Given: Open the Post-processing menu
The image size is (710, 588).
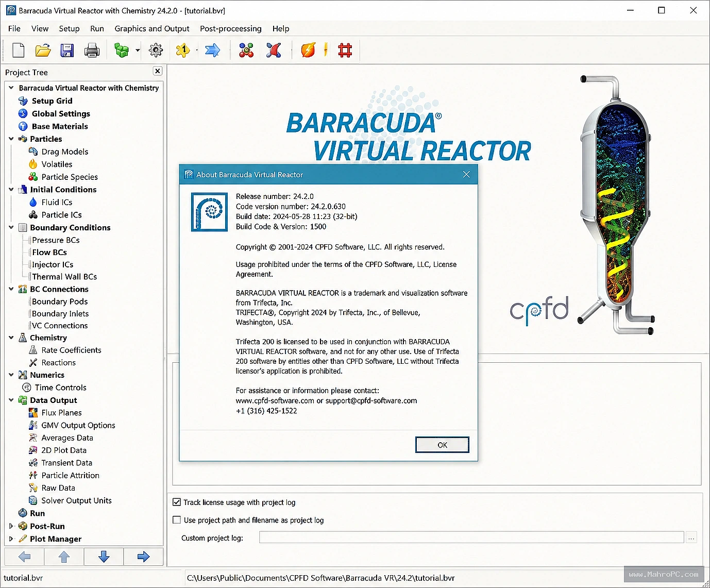Looking at the screenshot, I should [231, 29].
